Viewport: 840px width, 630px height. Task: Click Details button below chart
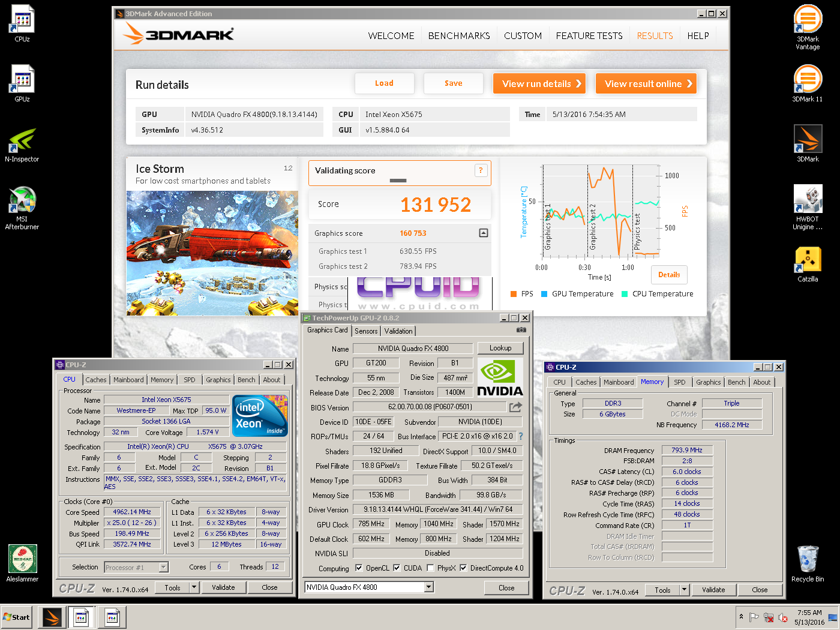pyautogui.click(x=669, y=275)
